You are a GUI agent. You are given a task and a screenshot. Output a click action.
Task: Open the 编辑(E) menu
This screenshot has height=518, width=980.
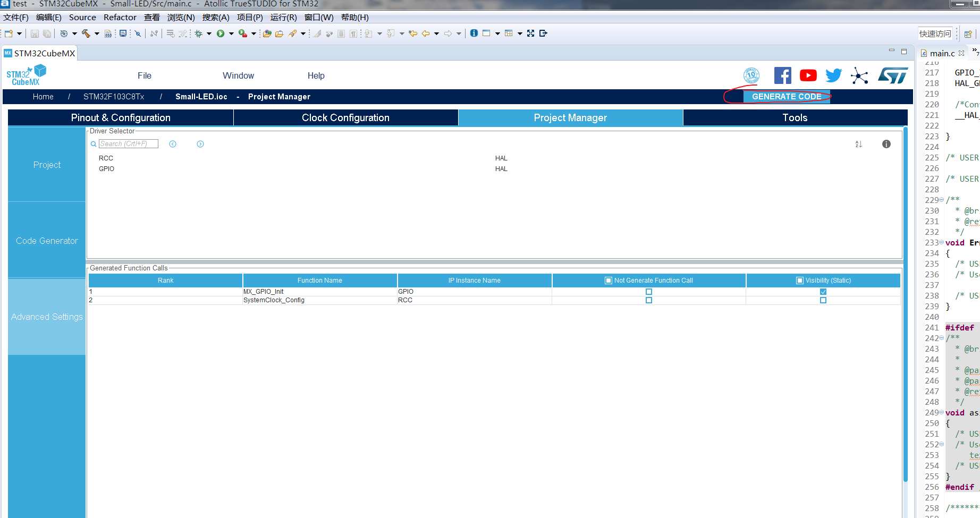49,18
